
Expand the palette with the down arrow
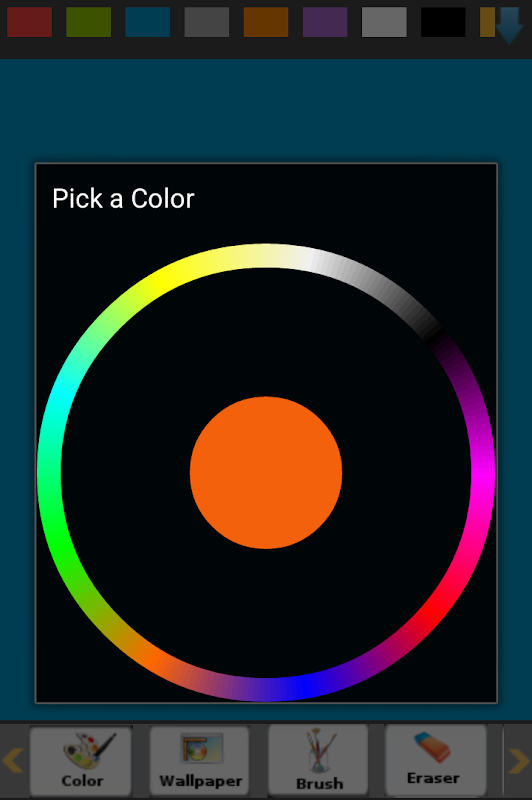click(509, 26)
